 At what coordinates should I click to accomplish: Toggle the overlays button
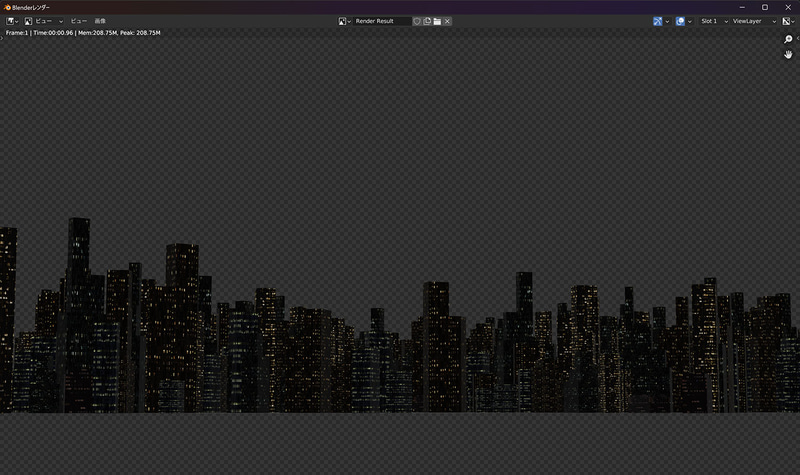click(680, 21)
